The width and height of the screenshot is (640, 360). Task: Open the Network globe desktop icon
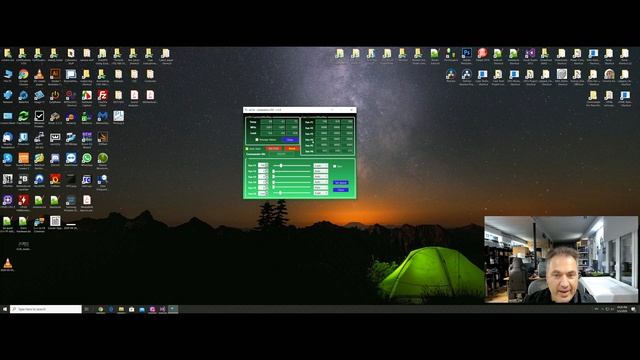coord(8,95)
